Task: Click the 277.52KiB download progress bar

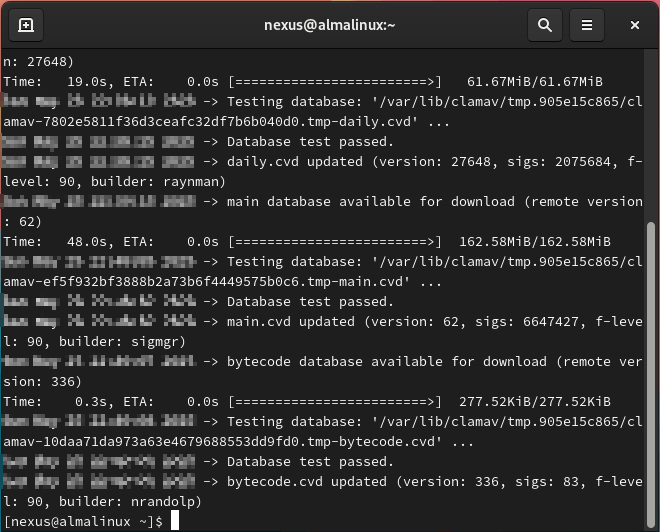Action: (x=334, y=402)
